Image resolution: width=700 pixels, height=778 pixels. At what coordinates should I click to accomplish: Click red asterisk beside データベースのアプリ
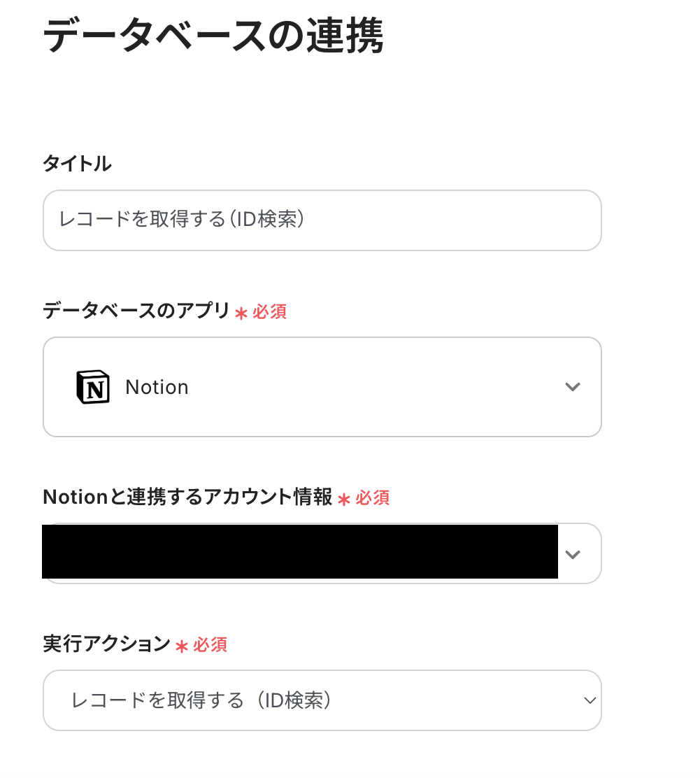241,313
